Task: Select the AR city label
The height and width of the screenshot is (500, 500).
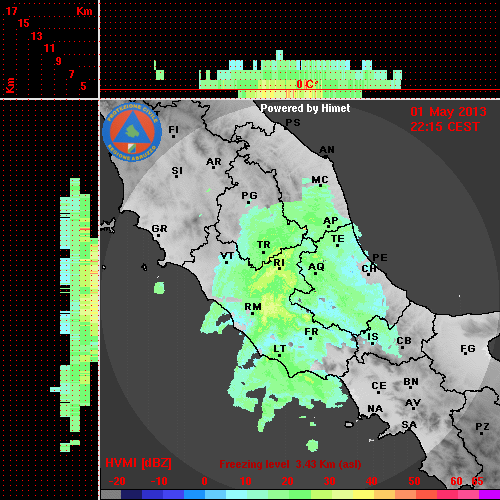Action: [x=214, y=162]
